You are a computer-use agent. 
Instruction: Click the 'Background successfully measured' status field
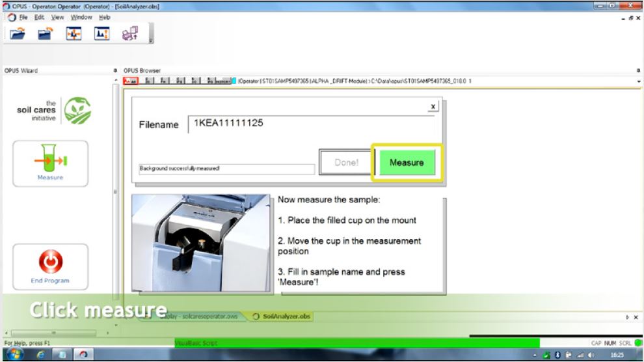click(x=227, y=169)
